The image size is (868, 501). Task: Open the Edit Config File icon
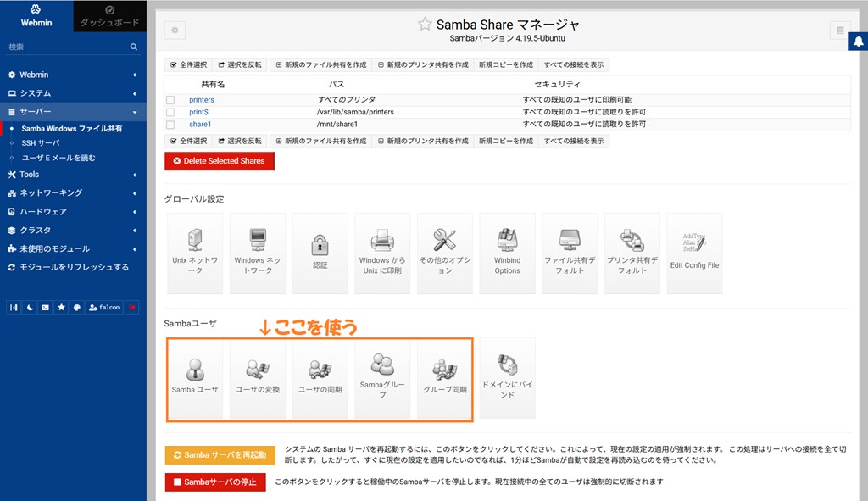(x=694, y=253)
